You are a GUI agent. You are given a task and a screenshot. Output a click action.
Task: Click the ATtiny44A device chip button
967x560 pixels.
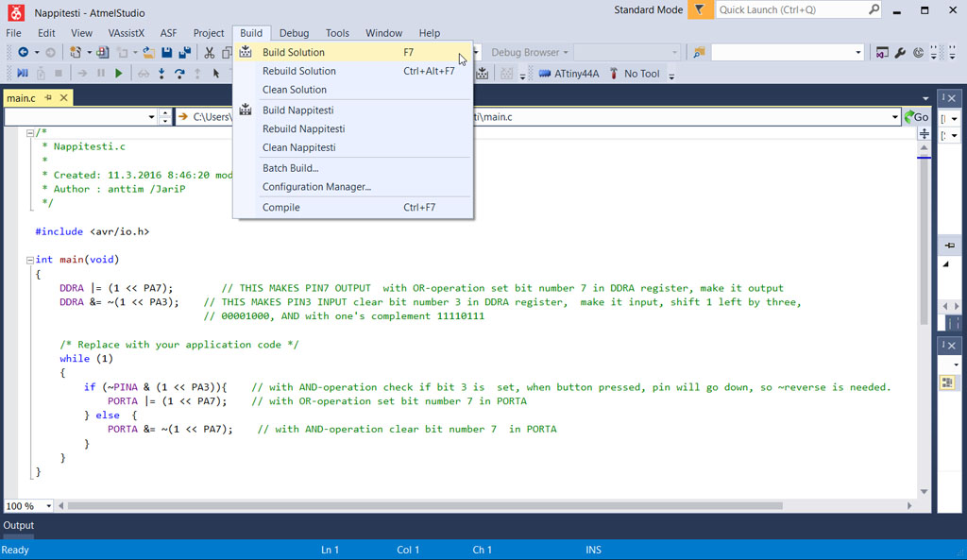pyautogui.click(x=568, y=74)
